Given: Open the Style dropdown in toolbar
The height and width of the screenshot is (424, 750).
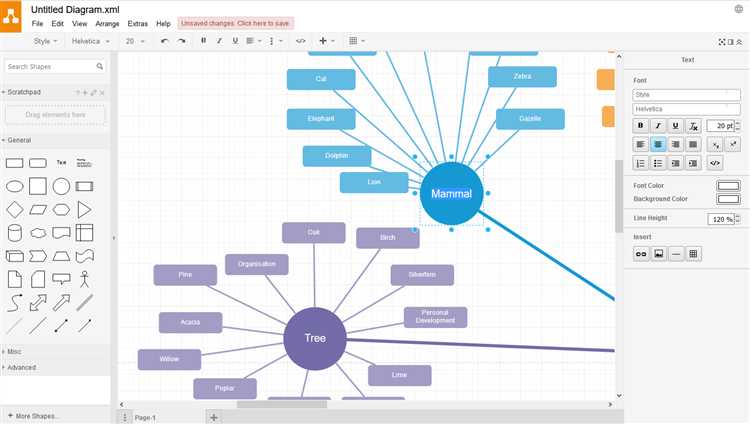Looking at the screenshot, I should [45, 41].
